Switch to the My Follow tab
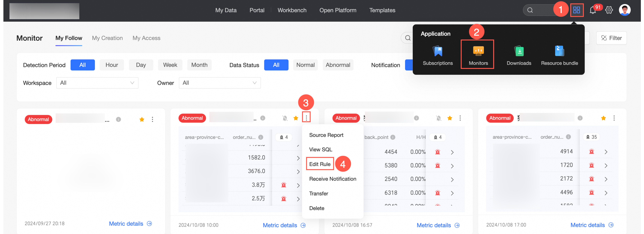This screenshot has width=644, height=234. click(69, 38)
